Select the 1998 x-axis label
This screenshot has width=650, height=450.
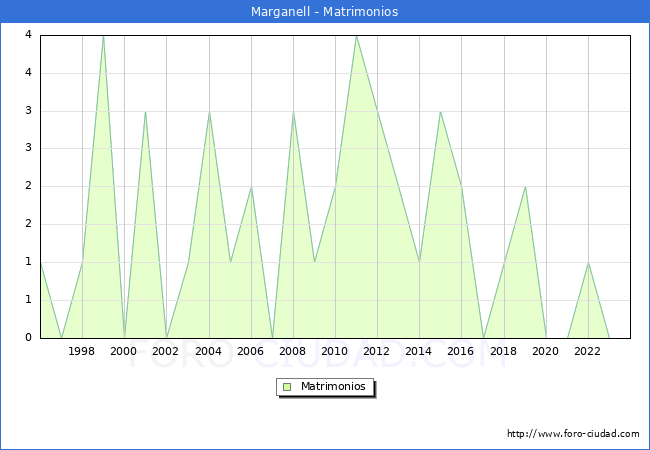point(82,351)
